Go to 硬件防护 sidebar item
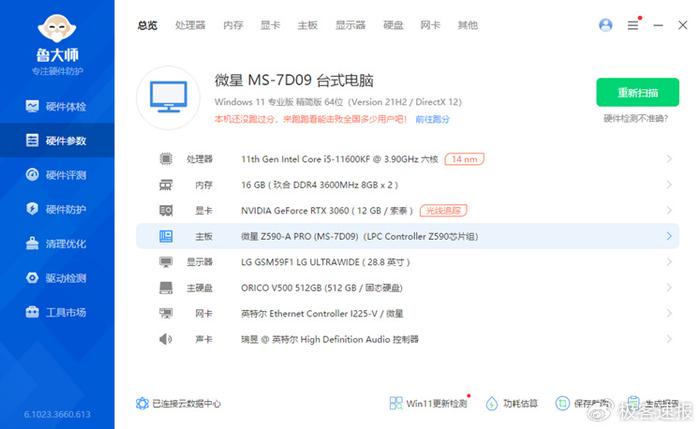This screenshot has width=700, height=429. pos(56,209)
